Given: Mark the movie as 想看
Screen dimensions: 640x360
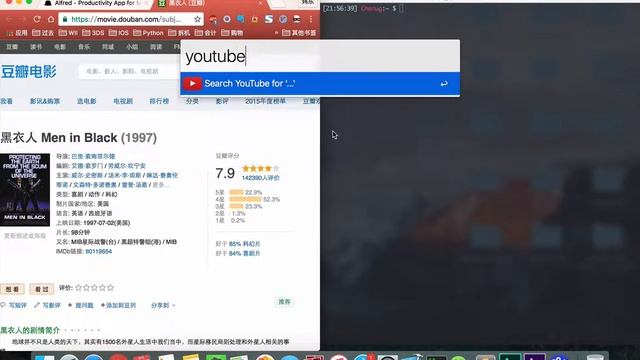Looking at the screenshot, I should pyautogui.click(x=12, y=289).
